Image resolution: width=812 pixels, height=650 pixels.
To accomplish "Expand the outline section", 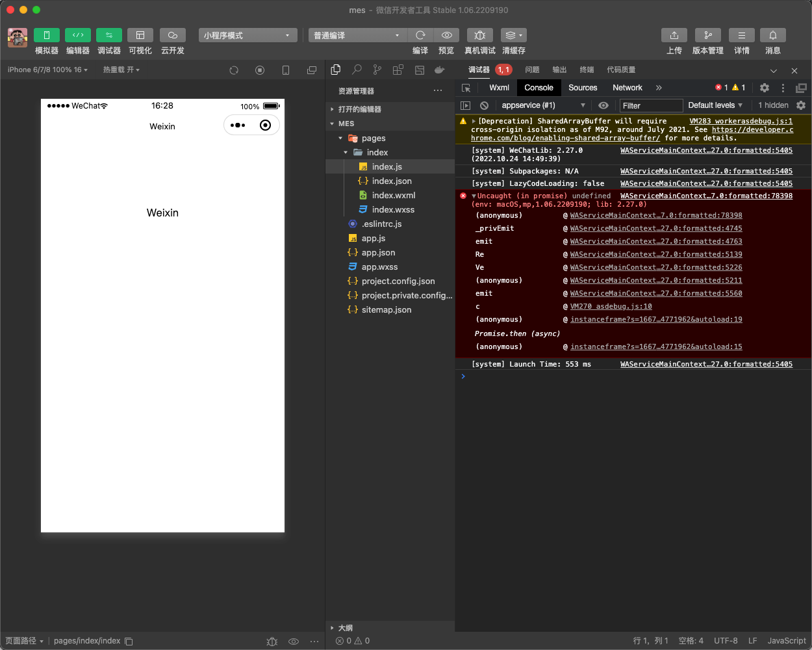I will tap(390, 628).
